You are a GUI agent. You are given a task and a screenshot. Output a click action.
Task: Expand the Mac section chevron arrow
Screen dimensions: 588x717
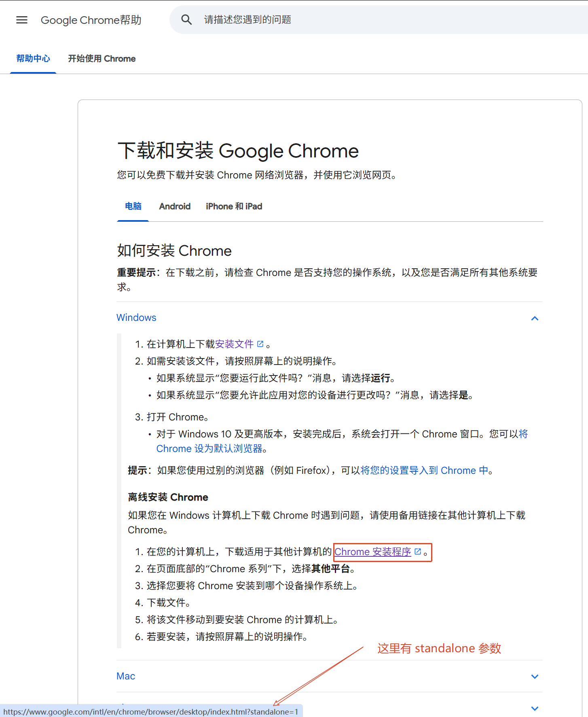(535, 677)
